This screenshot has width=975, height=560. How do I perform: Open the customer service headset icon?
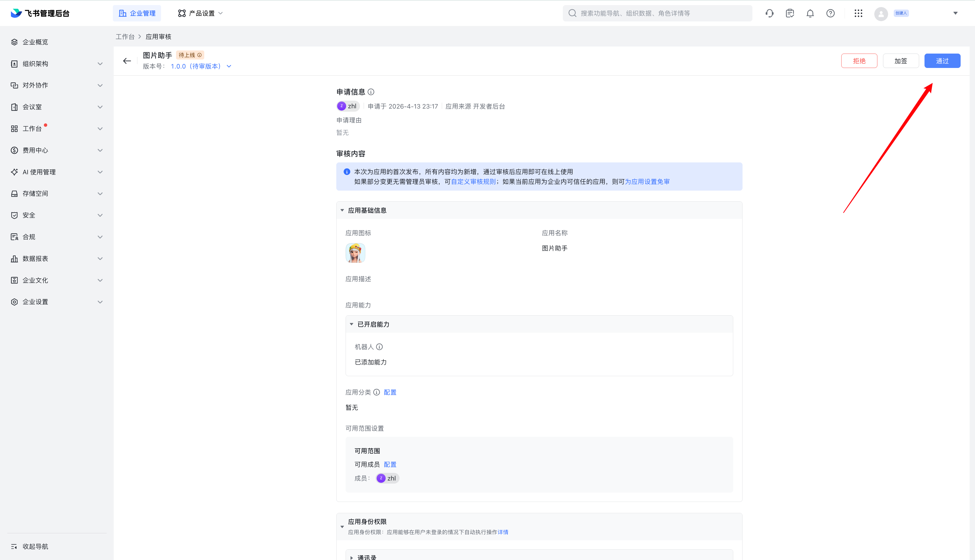(769, 14)
